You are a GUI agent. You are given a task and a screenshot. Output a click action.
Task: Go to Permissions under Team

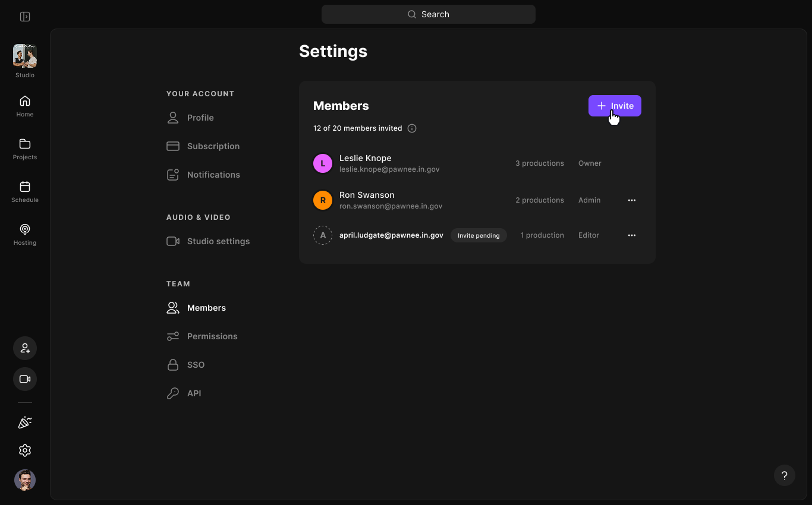click(212, 336)
